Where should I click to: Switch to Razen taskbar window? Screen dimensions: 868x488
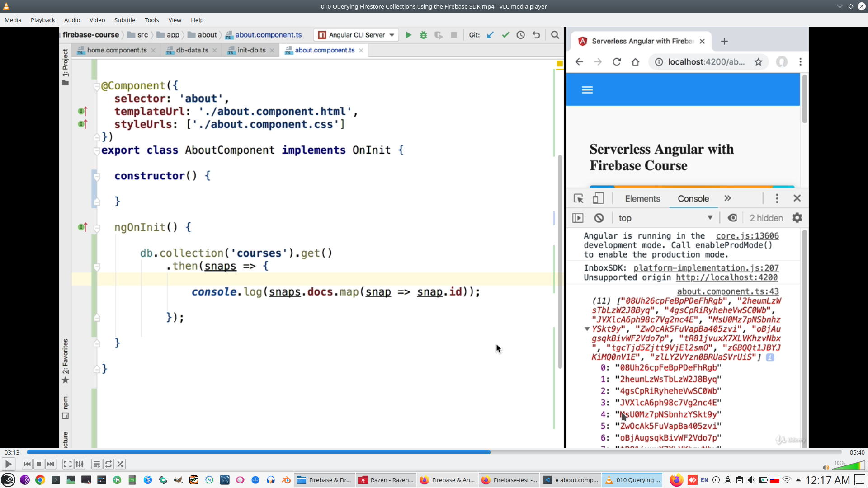[387, 480]
